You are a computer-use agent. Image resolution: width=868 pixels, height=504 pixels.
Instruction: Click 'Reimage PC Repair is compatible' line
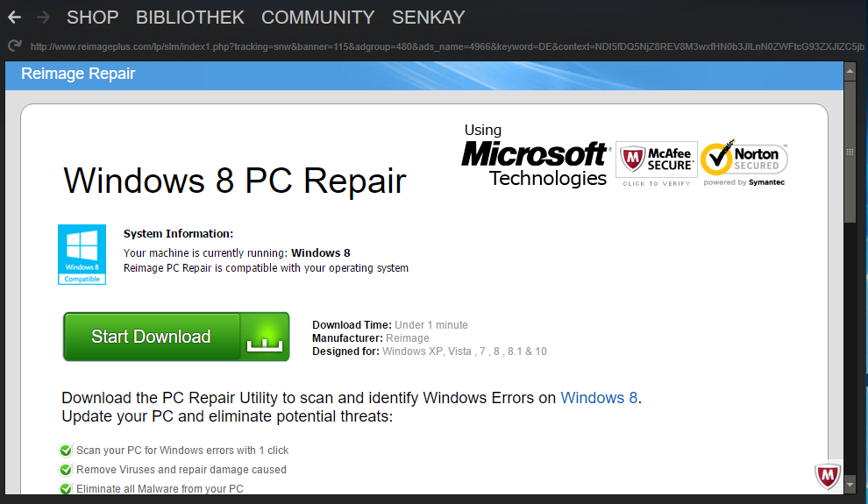(266, 267)
